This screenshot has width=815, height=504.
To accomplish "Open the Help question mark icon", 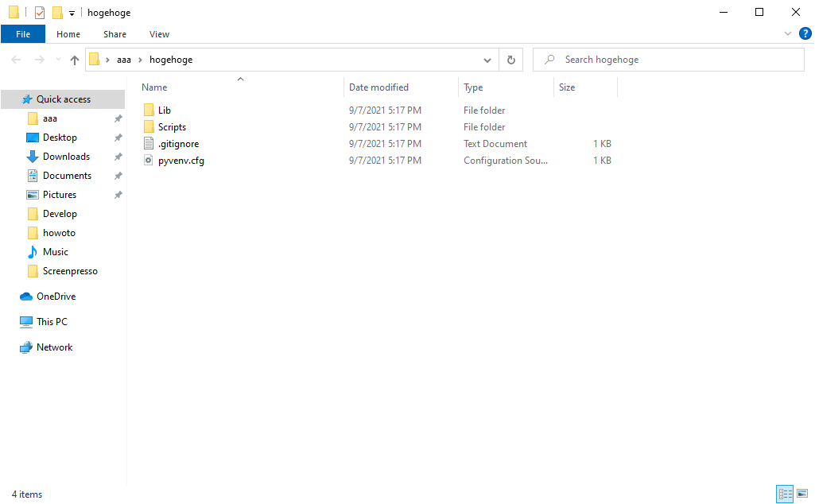I will coord(805,33).
